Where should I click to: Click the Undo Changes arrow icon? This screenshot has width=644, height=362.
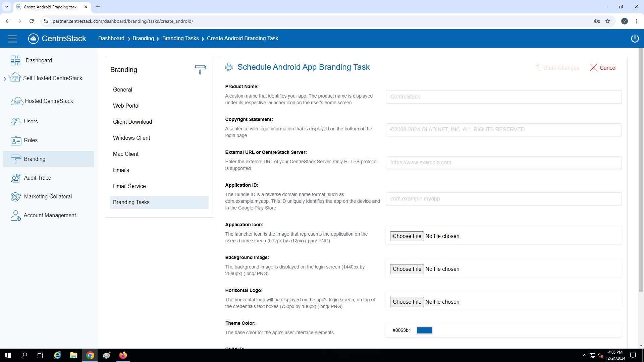538,67
